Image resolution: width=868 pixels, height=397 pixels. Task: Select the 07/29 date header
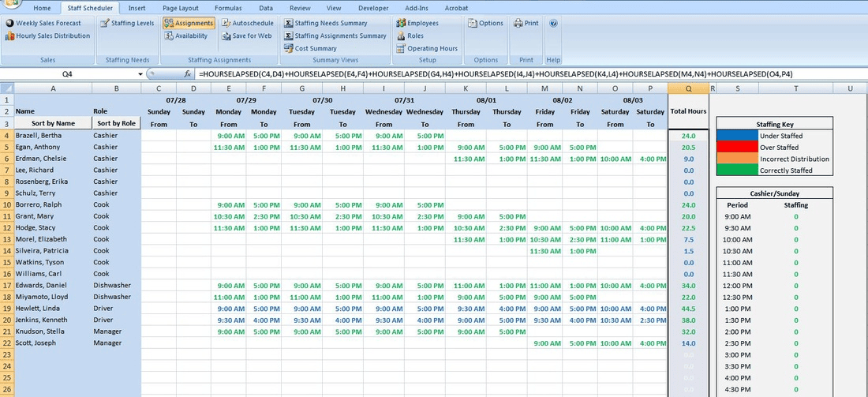pos(245,100)
